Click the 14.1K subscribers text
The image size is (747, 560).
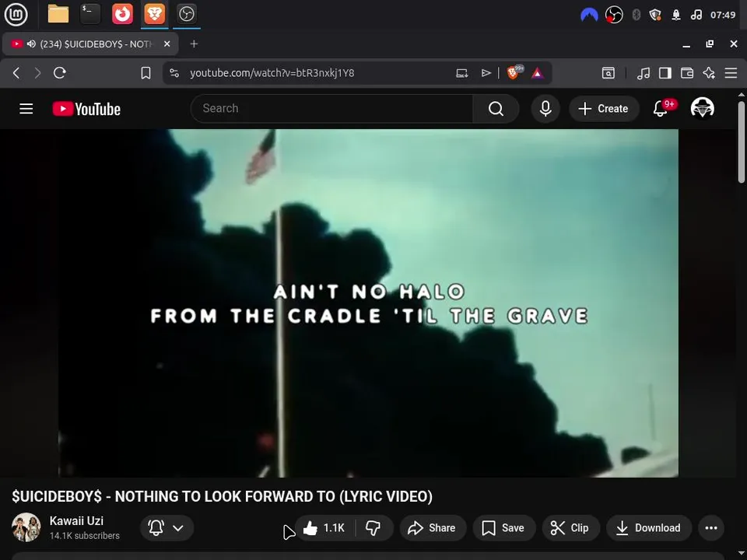[x=84, y=536]
